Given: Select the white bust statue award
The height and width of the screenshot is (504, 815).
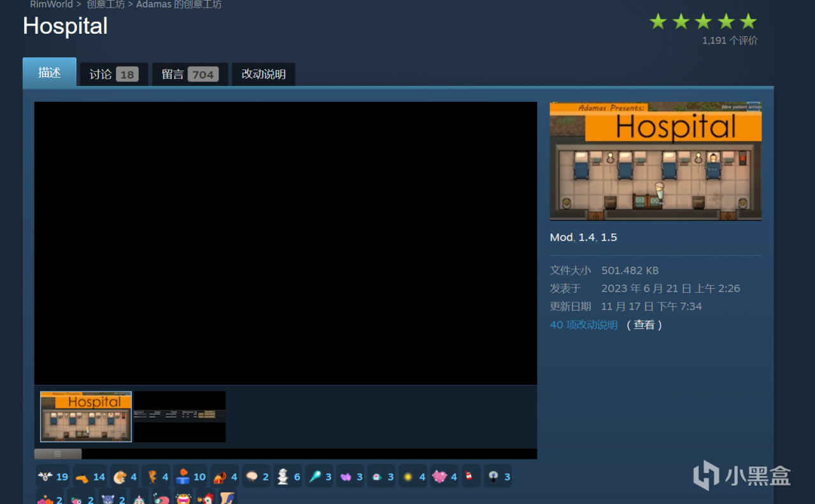Looking at the screenshot, I should (288, 476).
